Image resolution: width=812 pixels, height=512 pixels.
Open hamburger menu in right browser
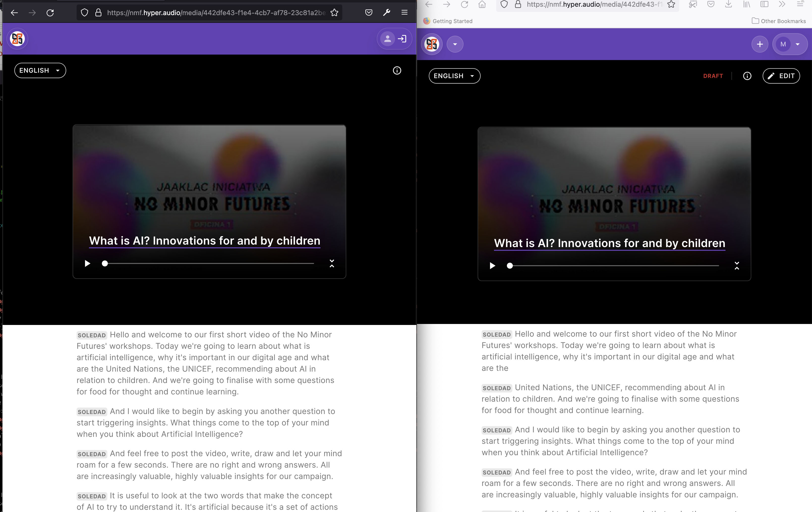[x=800, y=4]
